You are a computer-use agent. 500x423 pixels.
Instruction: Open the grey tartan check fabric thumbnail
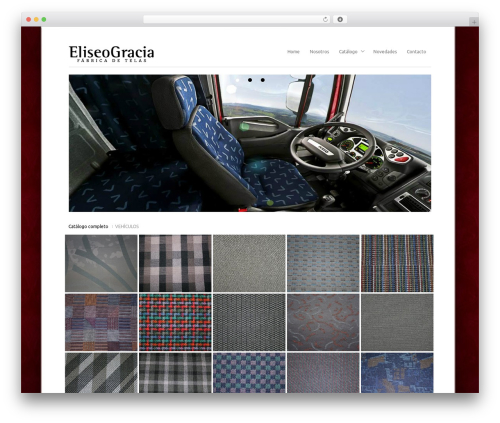[x=175, y=373]
